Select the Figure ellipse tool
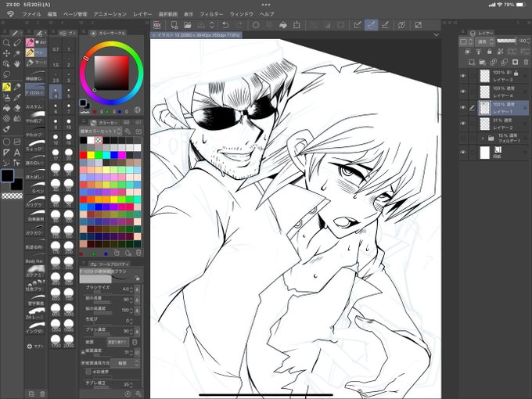Viewport: 532px width, 399px height. tap(6, 142)
